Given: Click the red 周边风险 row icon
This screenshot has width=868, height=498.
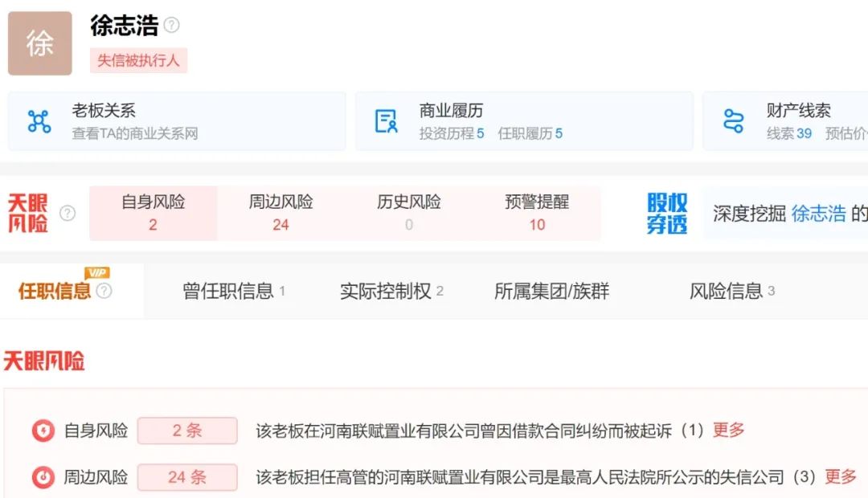Looking at the screenshot, I should [x=42, y=478].
